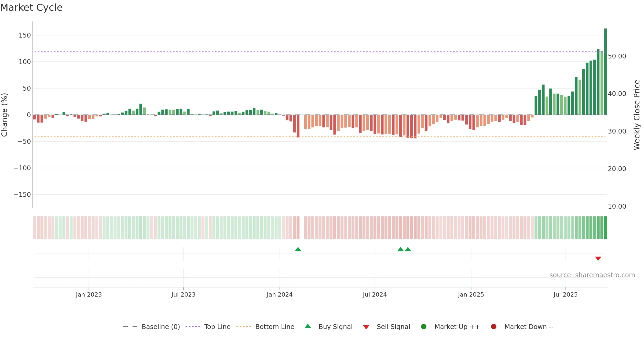
Task: Click the green buy signal triangle near Feb 2024
Action: pyautogui.click(x=298, y=249)
